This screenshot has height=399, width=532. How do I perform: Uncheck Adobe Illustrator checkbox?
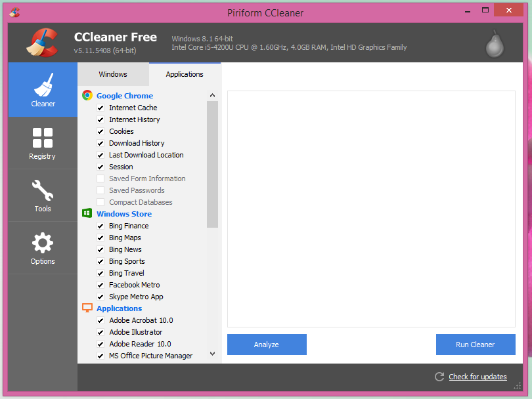(100, 332)
